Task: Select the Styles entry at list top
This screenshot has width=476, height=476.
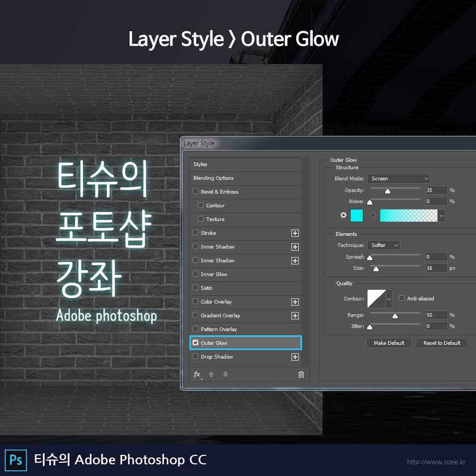Action: (200, 164)
